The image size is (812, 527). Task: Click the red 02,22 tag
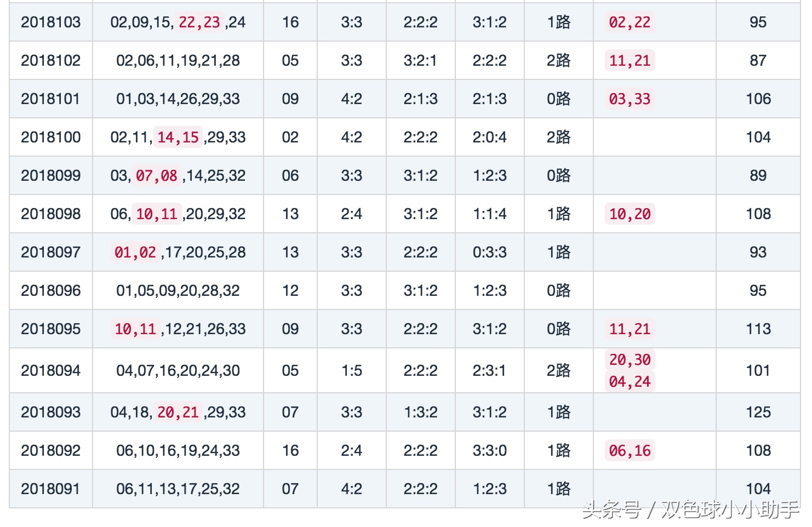pyautogui.click(x=630, y=22)
